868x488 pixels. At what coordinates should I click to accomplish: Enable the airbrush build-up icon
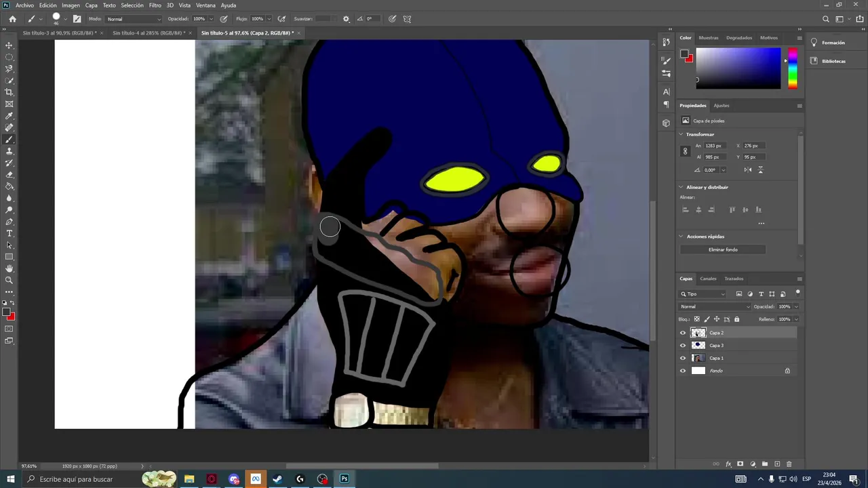coord(281,19)
